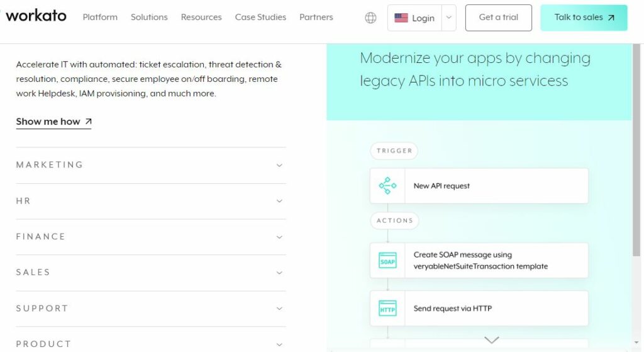Show more steps with the down chevron
Screen dimensions: 644x352
pyautogui.click(x=491, y=340)
